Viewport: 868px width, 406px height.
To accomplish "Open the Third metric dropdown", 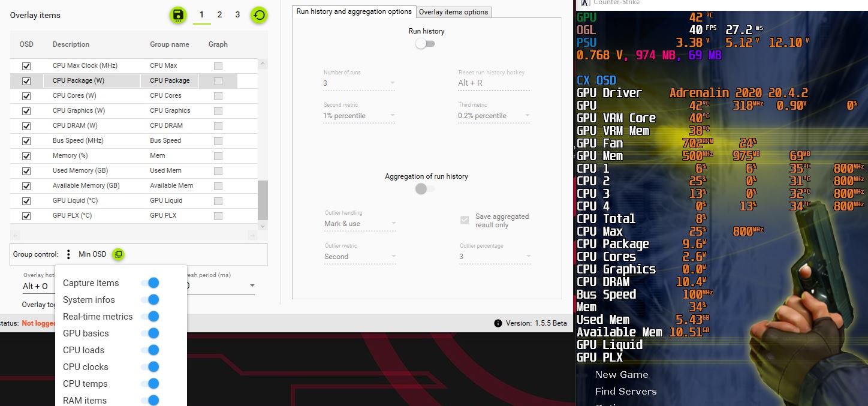I will [494, 116].
